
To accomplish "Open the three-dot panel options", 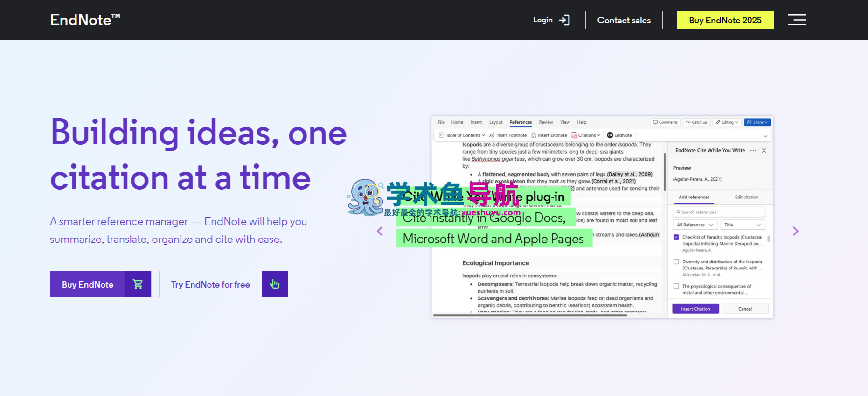I will [x=753, y=150].
